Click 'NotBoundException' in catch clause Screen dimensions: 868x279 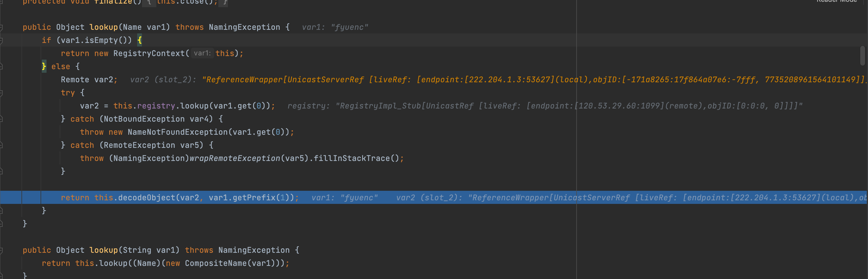[x=144, y=119]
